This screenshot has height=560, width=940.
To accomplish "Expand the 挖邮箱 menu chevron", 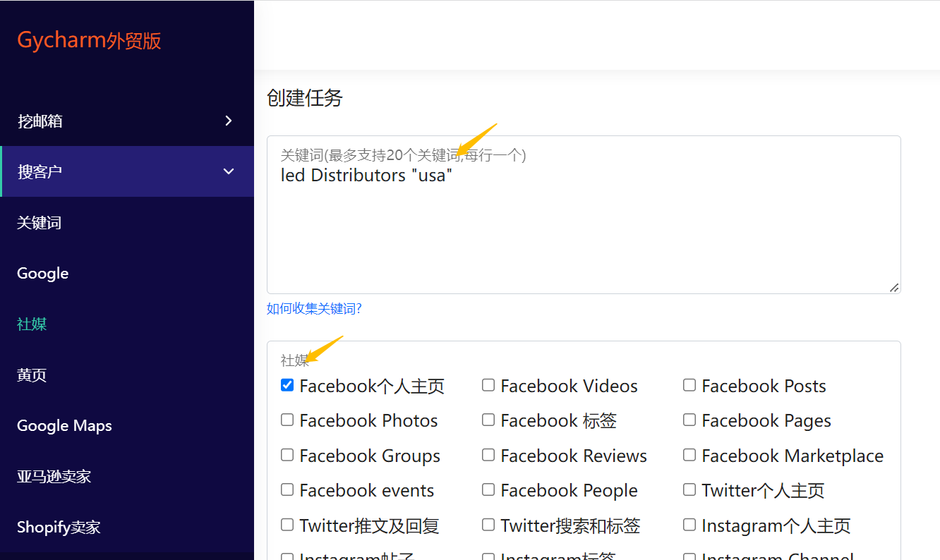I will coord(228,121).
